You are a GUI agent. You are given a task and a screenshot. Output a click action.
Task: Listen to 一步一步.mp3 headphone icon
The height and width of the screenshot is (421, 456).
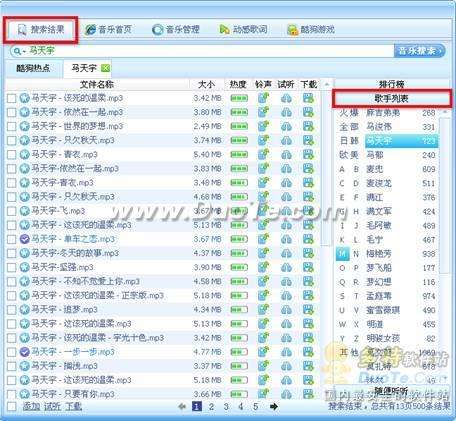(x=286, y=352)
